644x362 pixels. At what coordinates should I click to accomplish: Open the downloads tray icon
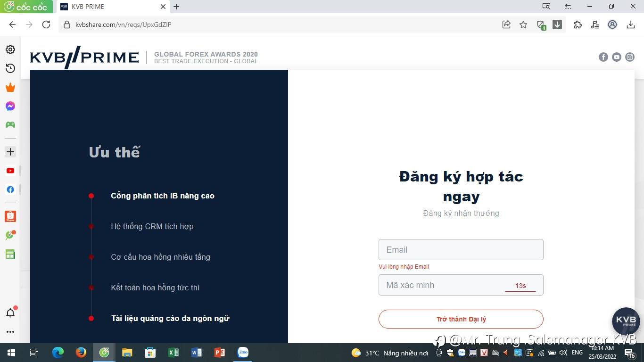click(631, 25)
